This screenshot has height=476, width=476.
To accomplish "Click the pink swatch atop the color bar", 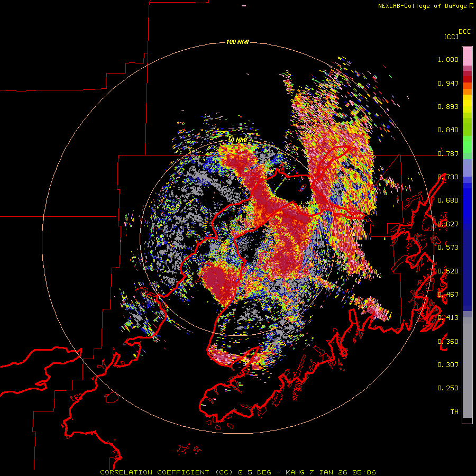I will pos(467,57).
